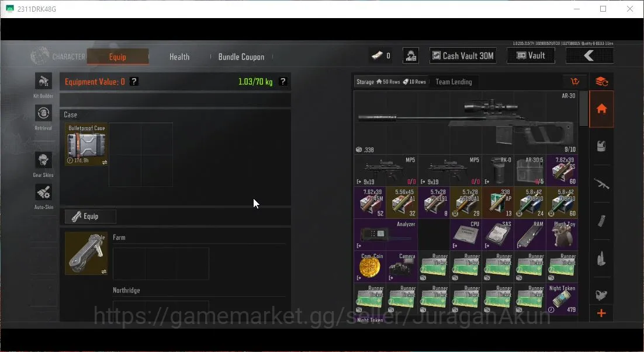The image size is (644, 352).
Task: Select the Night Token stack of 479
Action: click(562, 298)
